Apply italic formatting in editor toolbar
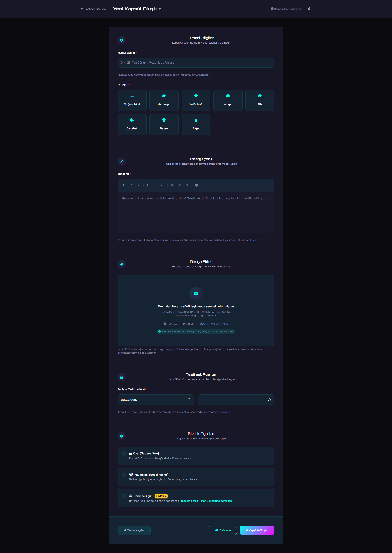Viewport: 392px width, 553px height. (x=131, y=185)
